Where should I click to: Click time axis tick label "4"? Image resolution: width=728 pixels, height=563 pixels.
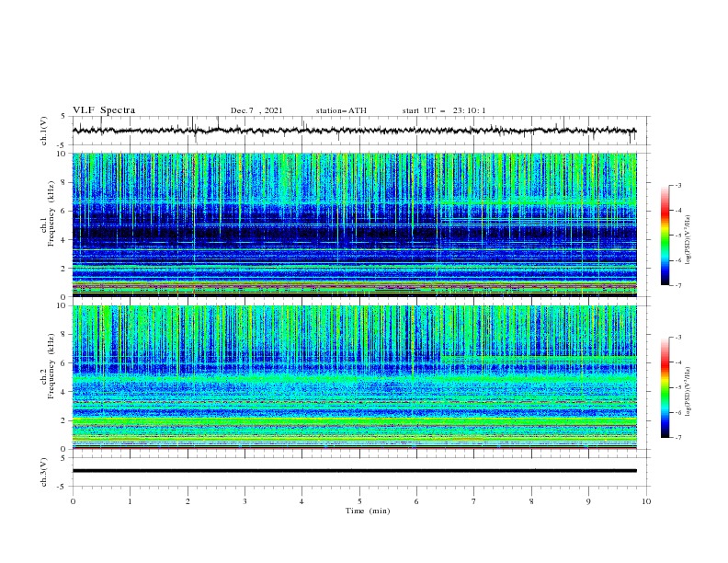click(301, 501)
